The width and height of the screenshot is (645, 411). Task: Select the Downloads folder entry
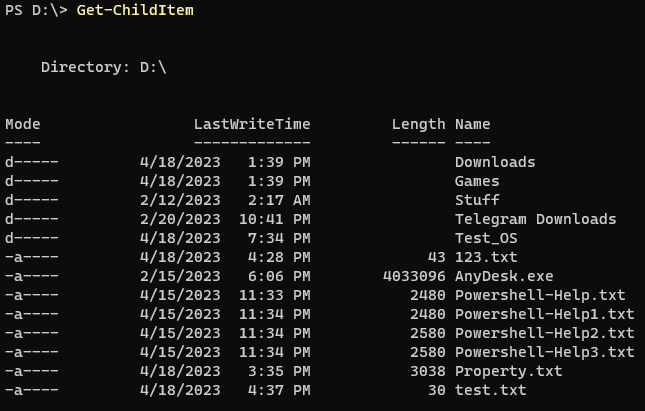(x=495, y=162)
